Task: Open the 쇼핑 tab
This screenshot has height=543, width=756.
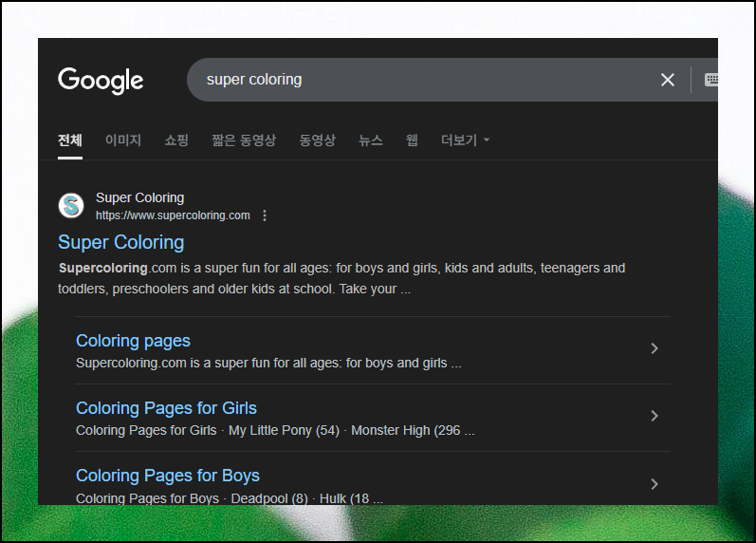Action: 176,140
